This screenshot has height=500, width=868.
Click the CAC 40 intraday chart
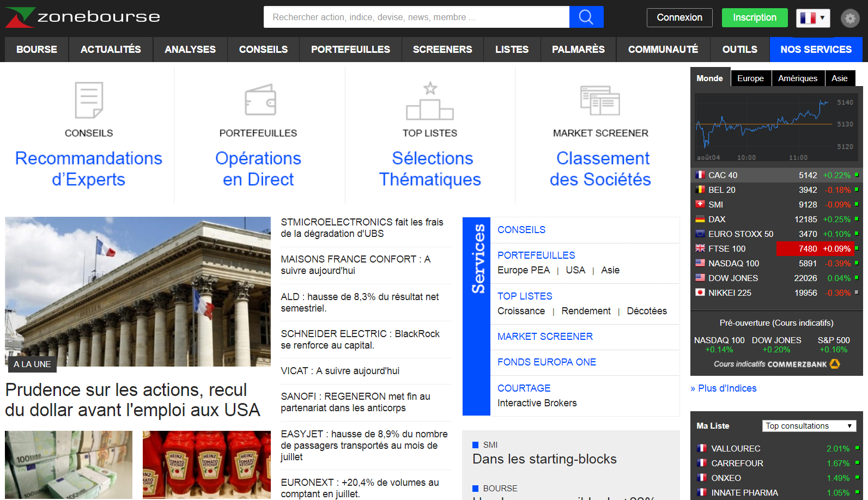pyautogui.click(x=776, y=127)
